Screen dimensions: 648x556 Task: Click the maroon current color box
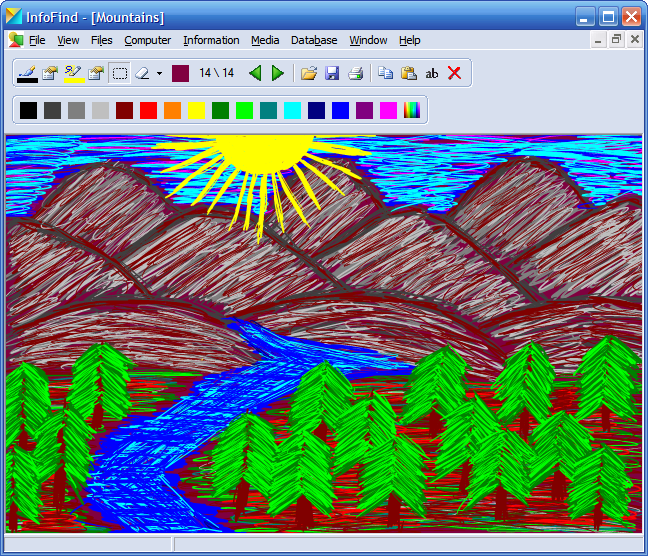180,74
